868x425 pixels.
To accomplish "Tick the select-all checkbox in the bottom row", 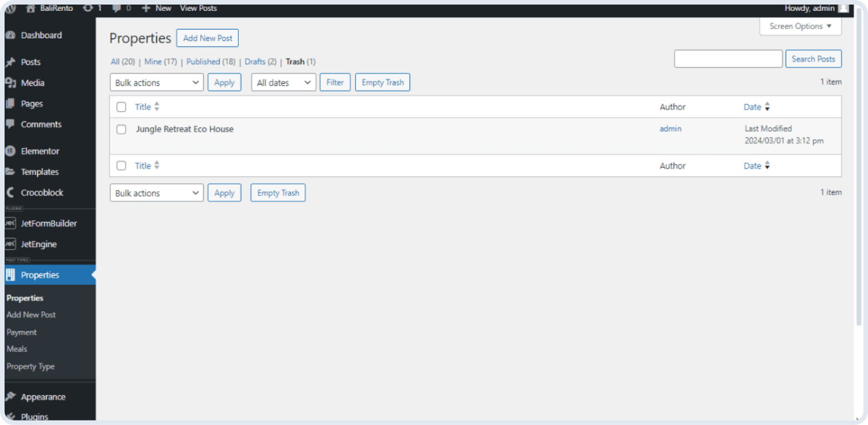I will pos(121,165).
